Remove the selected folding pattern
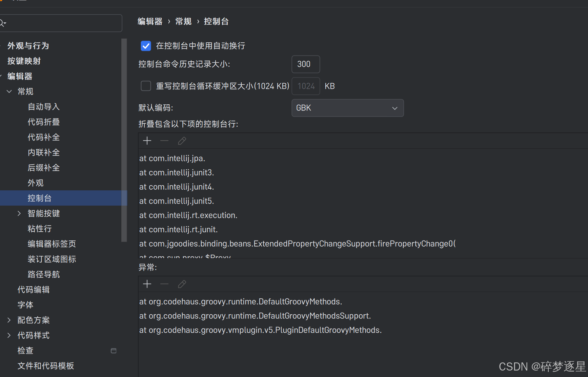Viewport: 588px width, 377px height. point(164,140)
